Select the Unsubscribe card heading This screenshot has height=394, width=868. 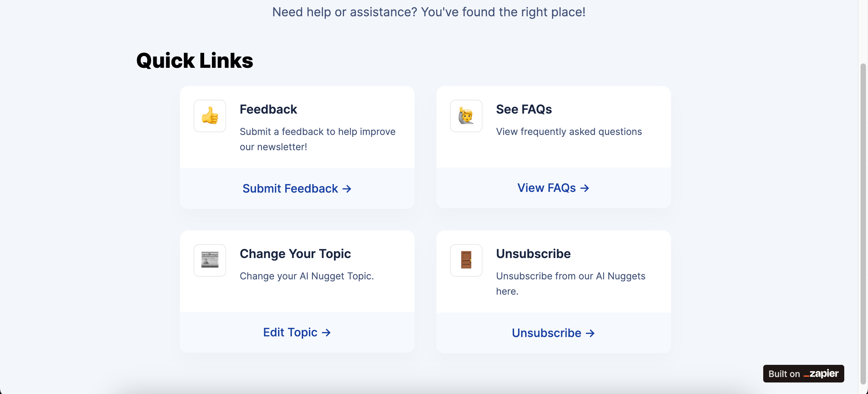[x=533, y=254]
